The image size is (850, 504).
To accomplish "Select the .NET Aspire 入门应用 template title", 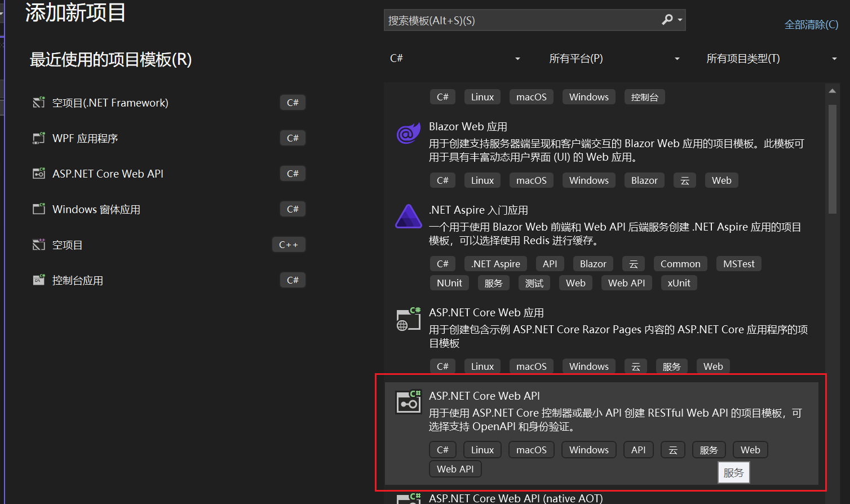I will click(478, 210).
